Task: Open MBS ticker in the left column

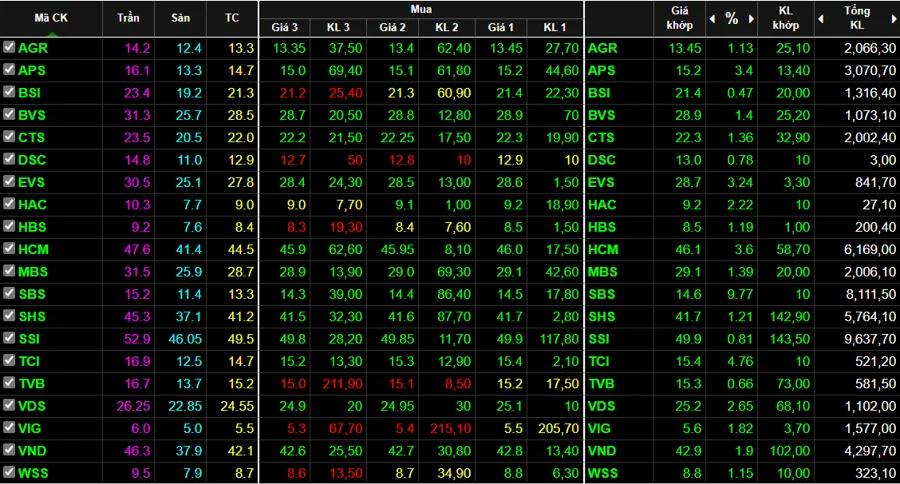Action: coord(33,272)
